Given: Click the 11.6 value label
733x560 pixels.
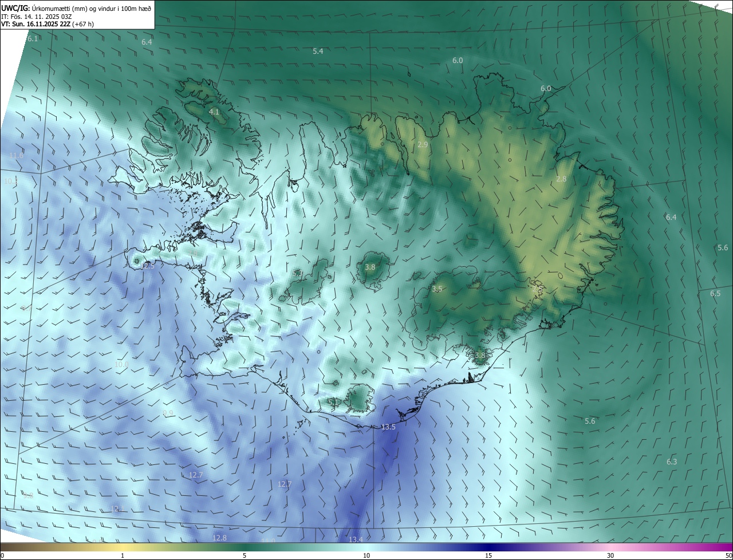Looking at the screenshot, I should (16, 156).
